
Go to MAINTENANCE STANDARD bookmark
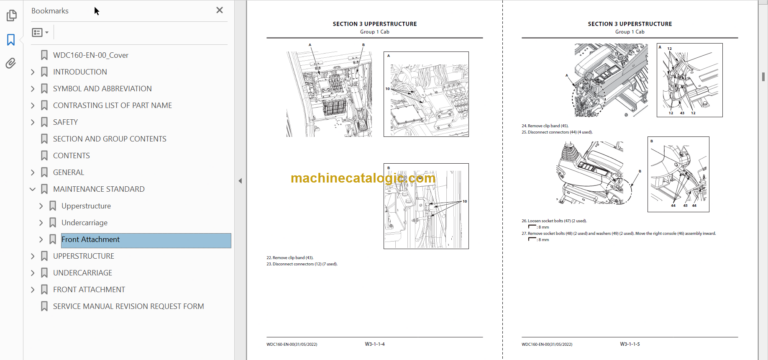coord(99,189)
